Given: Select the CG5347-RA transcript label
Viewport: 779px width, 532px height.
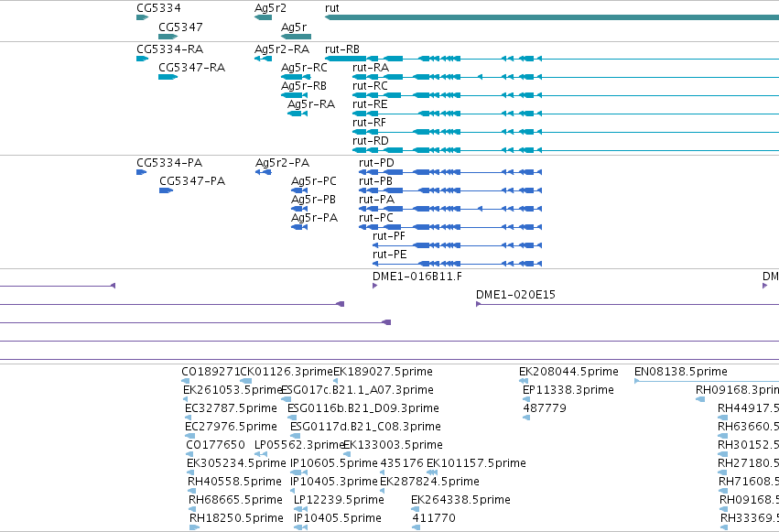Looking at the screenshot, I should pos(191,68).
